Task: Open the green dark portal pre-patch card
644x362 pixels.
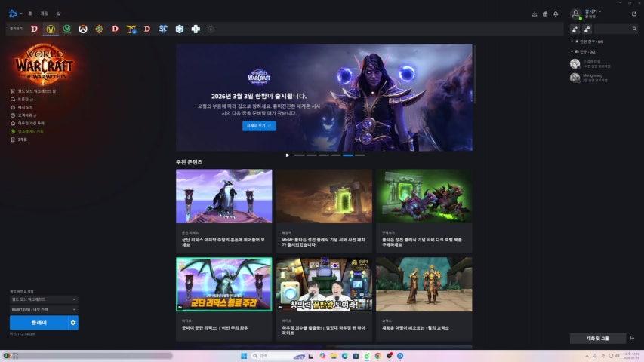Action: (x=324, y=211)
